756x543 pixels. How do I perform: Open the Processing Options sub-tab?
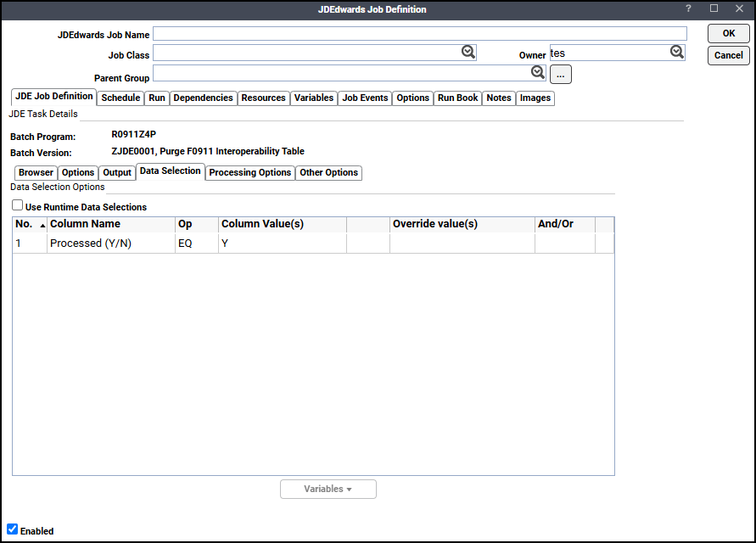pos(249,172)
